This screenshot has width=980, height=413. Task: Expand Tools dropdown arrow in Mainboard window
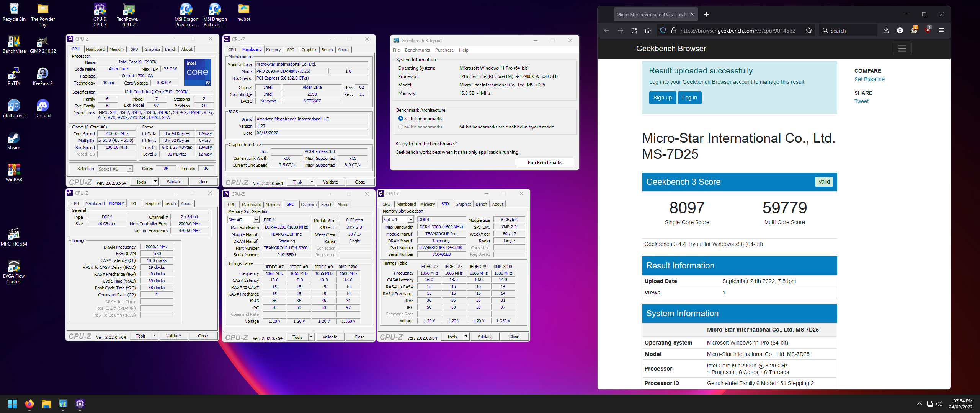pyautogui.click(x=312, y=182)
